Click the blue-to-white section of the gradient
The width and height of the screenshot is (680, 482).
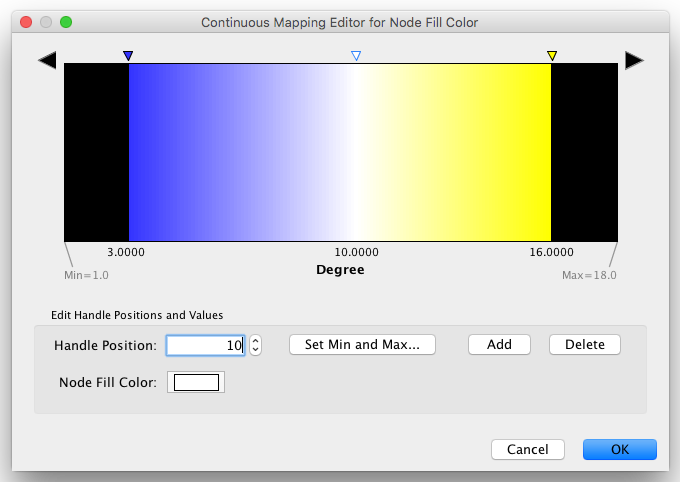(x=240, y=150)
